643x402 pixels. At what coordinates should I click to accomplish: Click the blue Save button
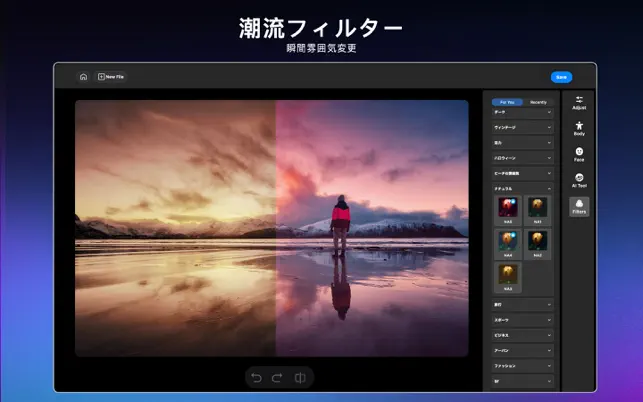[x=561, y=77]
